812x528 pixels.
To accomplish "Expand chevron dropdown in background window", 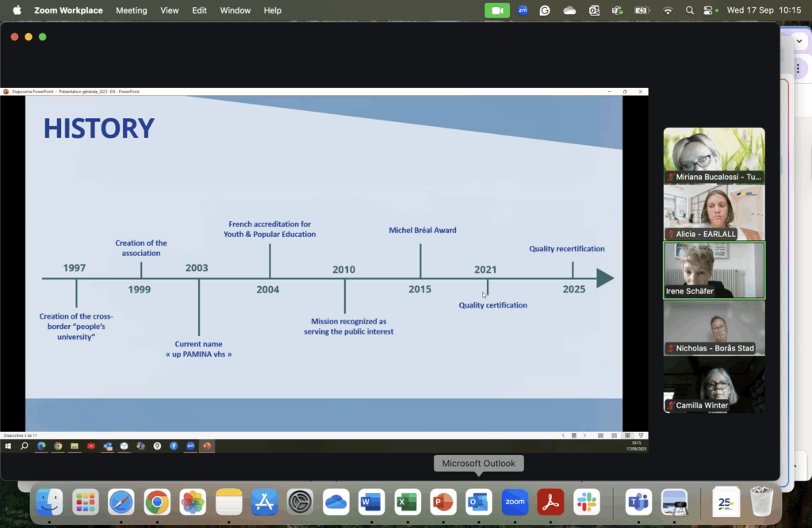I will pos(799,41).
